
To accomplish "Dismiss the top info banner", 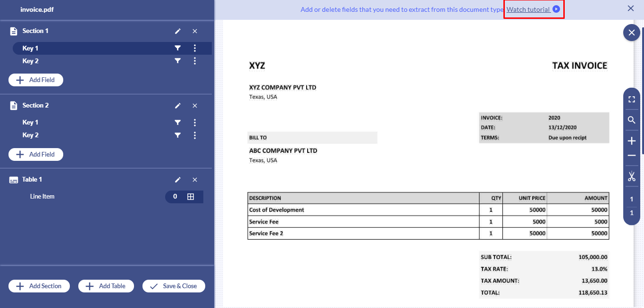I will 631,8.
